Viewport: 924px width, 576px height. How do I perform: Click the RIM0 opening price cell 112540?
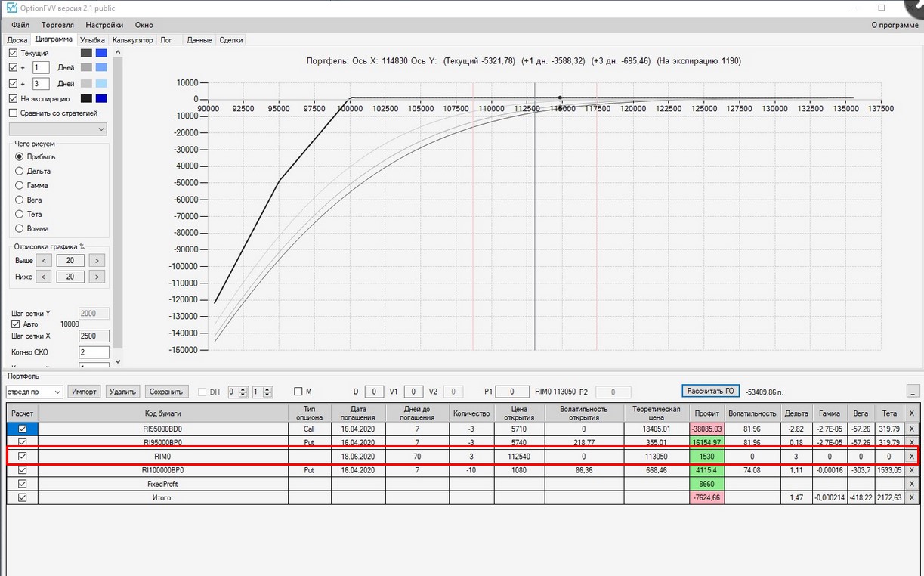point(519,456)
